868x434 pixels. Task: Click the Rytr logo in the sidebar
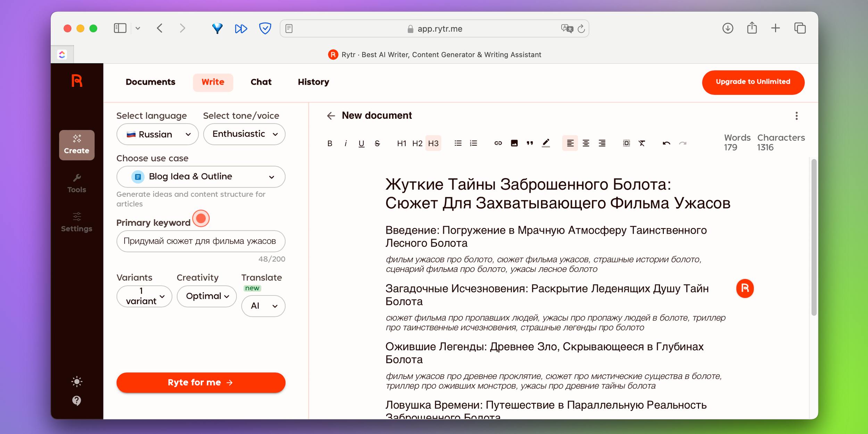[x=77, y=81]
